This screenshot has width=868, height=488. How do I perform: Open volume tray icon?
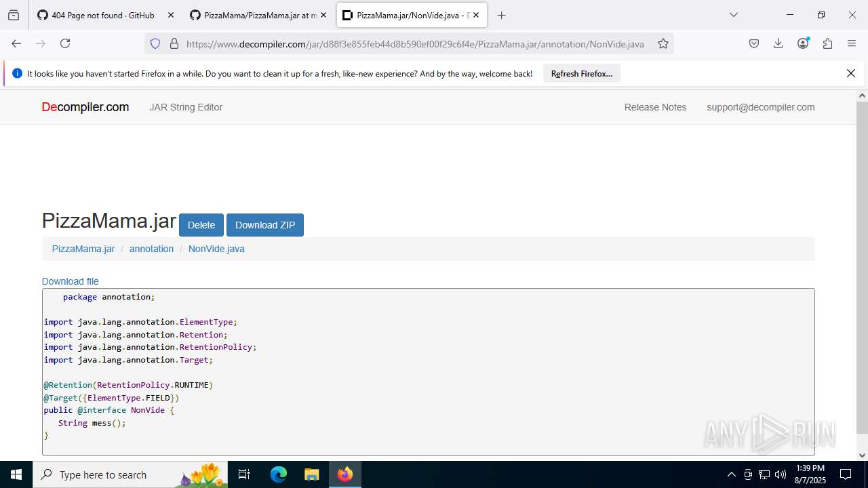tap(781, 474)
